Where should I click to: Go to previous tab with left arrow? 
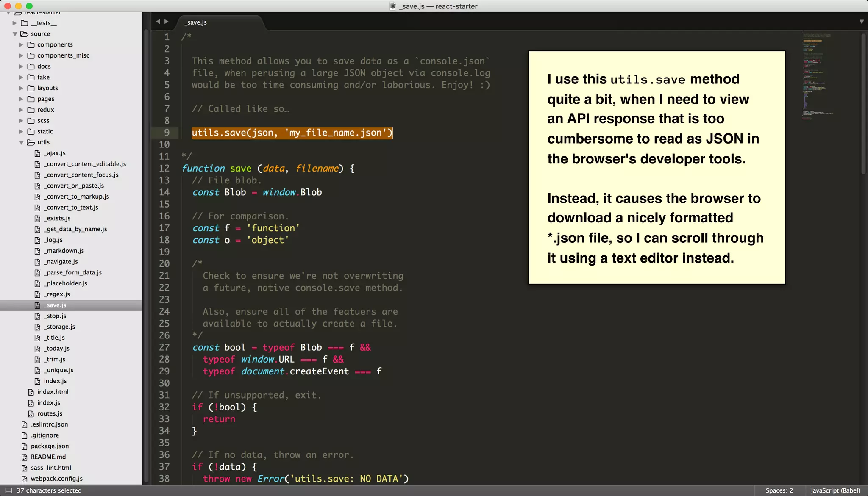pos(158,22)
